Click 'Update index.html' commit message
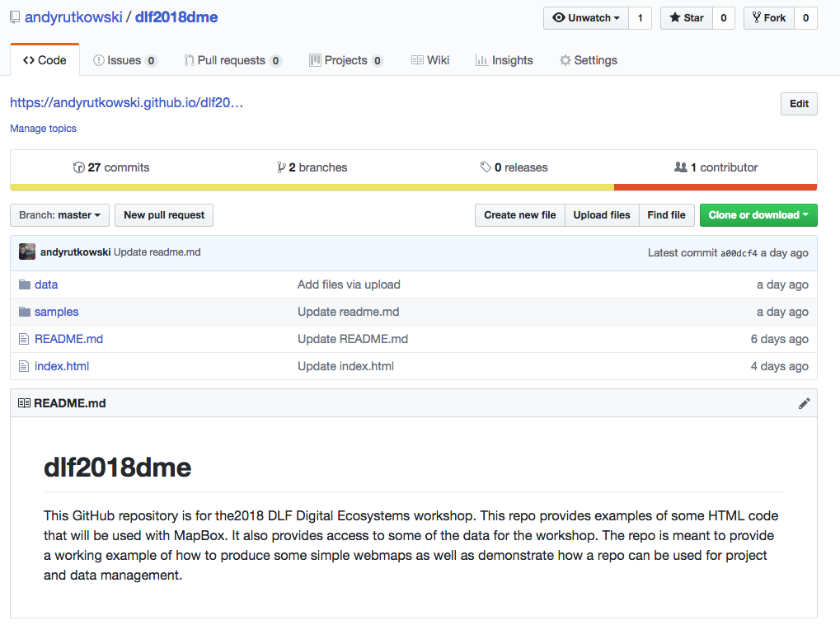 (345, 367)
